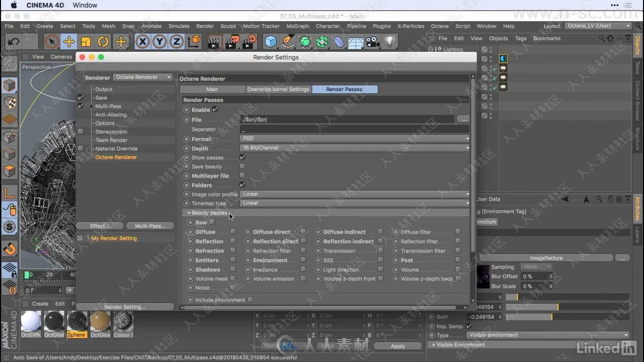The width and height of the screenshot is (644, 362).
Task: Click the Object Manager home icon
Action: click(610, 38)
